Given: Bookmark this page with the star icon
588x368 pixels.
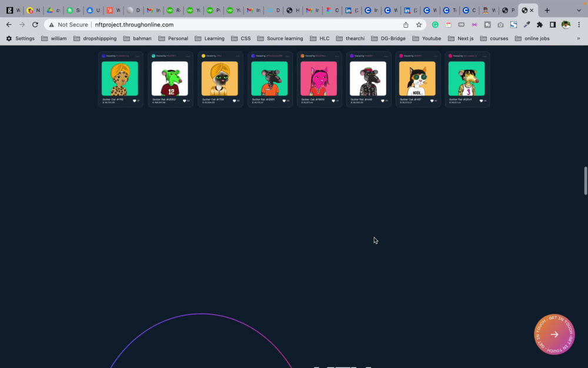Looking at the screenshot, I should [419, 25].
